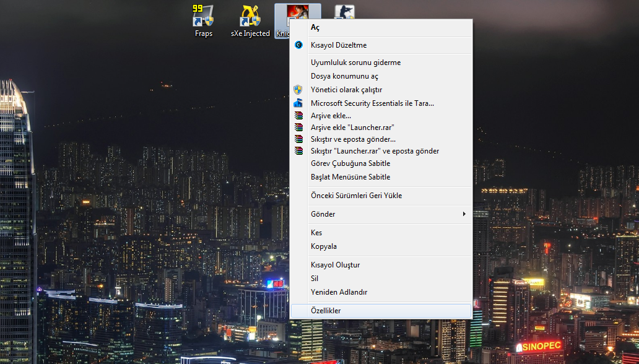This screenshot has height=364, width=639.
Task: Click WinRAR icon beside Sıkıştır ve eposta gönder...
Action: click(298, 139)
